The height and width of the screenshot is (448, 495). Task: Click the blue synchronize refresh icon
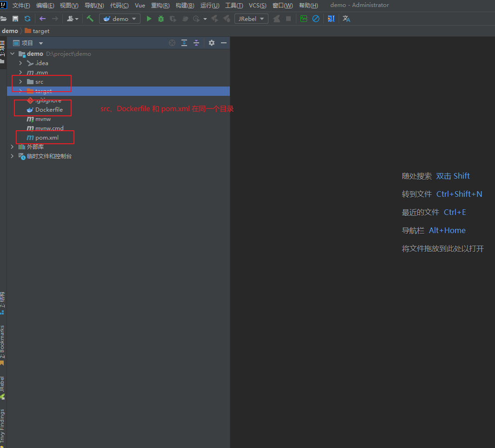pos(27,19)
